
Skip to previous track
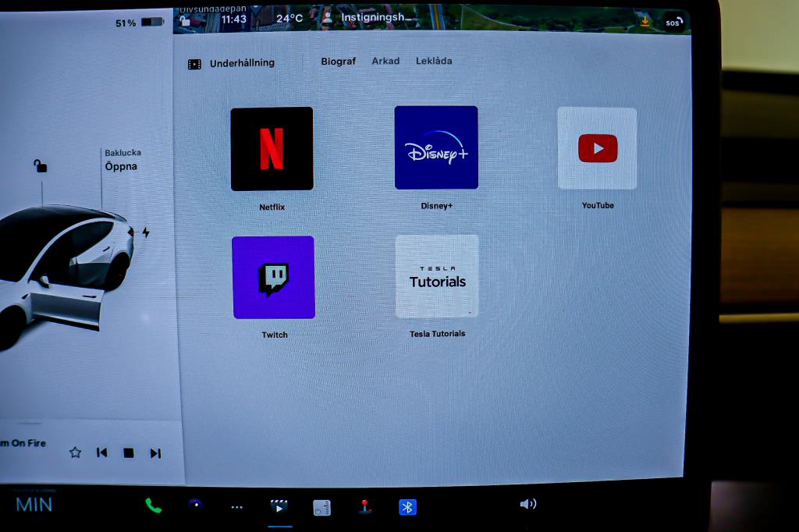point(102,452)
